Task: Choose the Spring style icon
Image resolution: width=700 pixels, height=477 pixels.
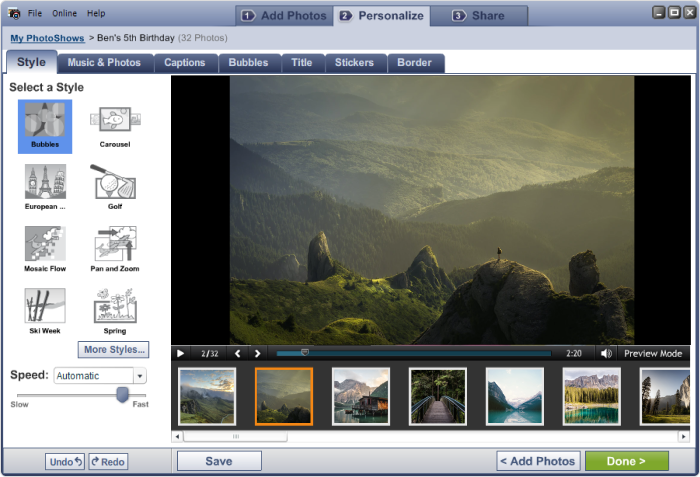Action: [115, 311]
